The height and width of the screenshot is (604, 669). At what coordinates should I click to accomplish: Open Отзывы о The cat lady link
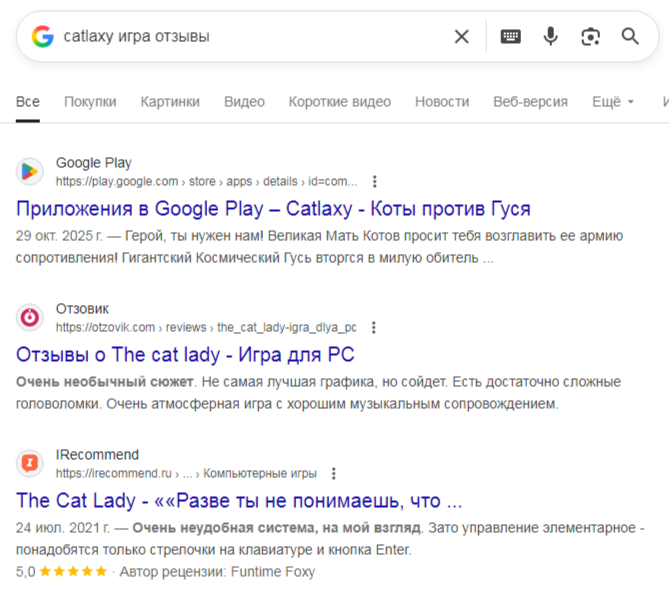click(185, 354)
